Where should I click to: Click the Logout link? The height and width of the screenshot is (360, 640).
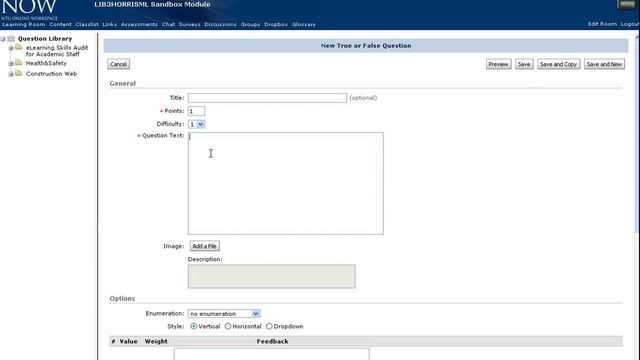pos(630,24)
